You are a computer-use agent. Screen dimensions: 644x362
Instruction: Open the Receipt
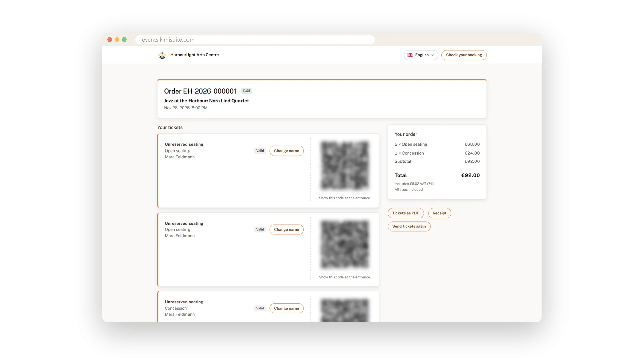tap(439, 213)
